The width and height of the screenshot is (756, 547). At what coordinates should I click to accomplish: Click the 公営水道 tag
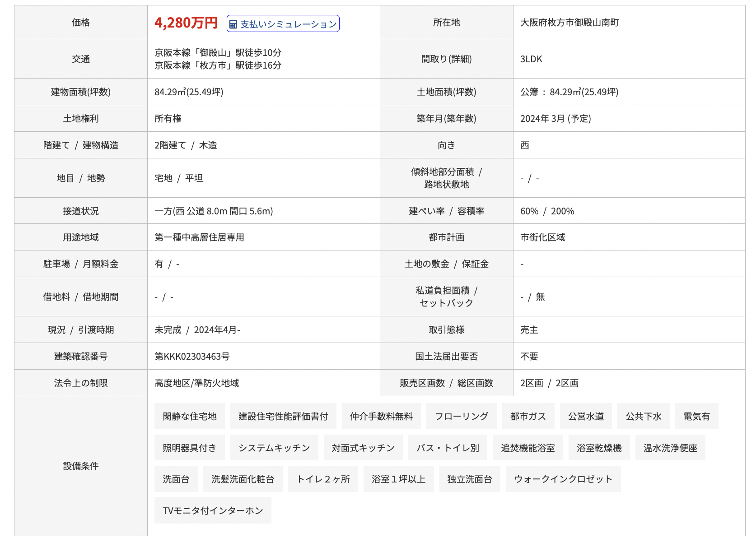(586, 416)
